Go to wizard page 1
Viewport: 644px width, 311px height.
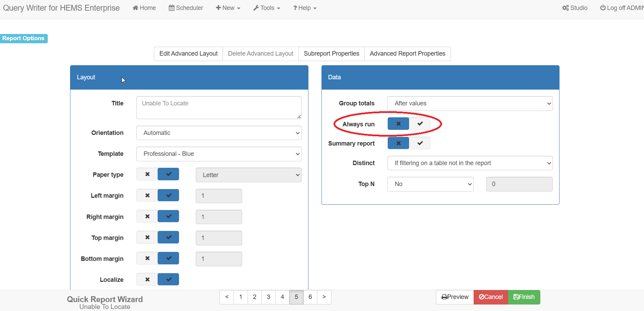[x=241, y=297]
